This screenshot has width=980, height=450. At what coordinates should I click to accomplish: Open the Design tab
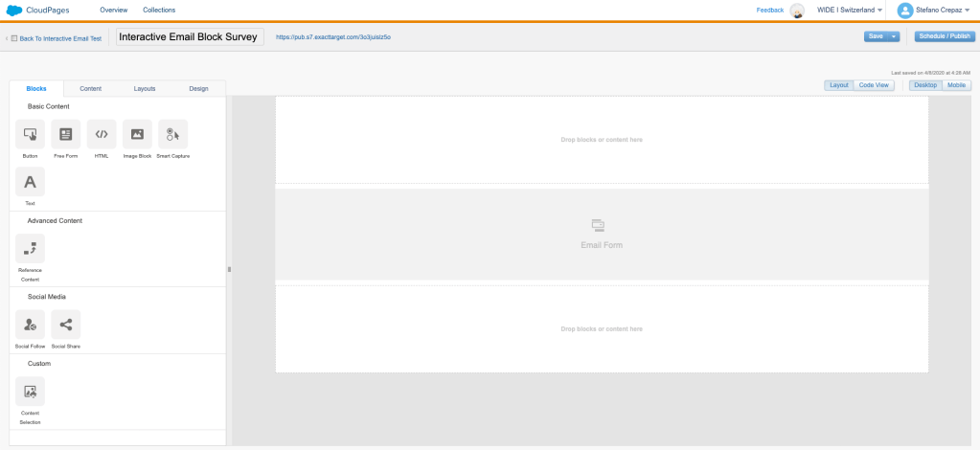(x=198, y=88)
